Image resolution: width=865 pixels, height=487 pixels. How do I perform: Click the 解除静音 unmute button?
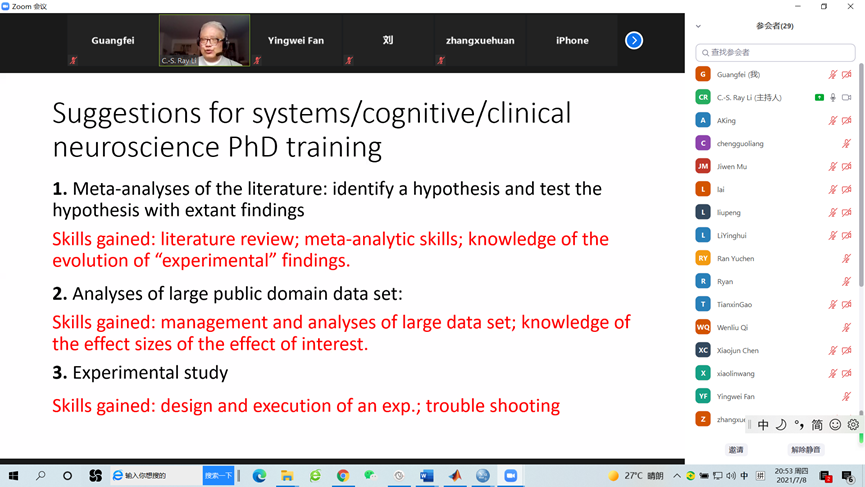coord(805,450)
